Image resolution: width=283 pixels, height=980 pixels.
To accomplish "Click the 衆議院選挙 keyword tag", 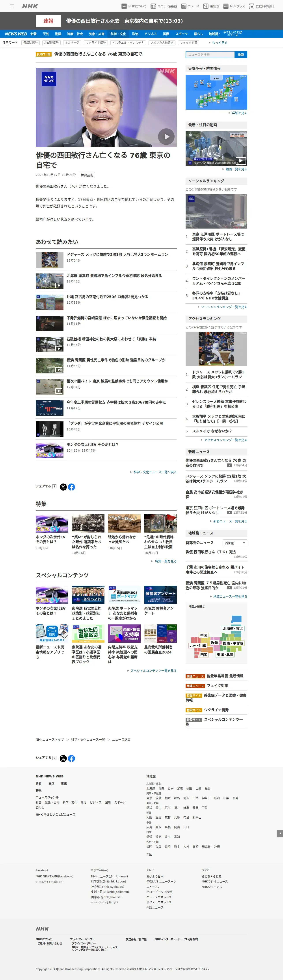I will 30,43.
